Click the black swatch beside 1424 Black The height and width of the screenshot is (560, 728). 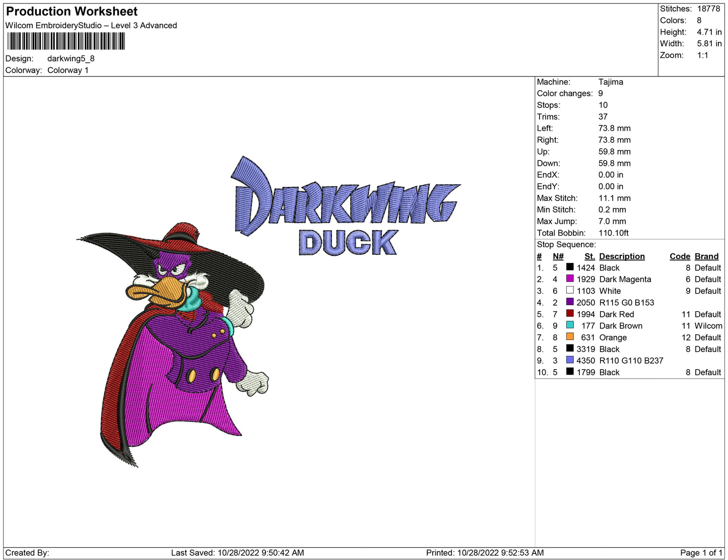[570, 267]
